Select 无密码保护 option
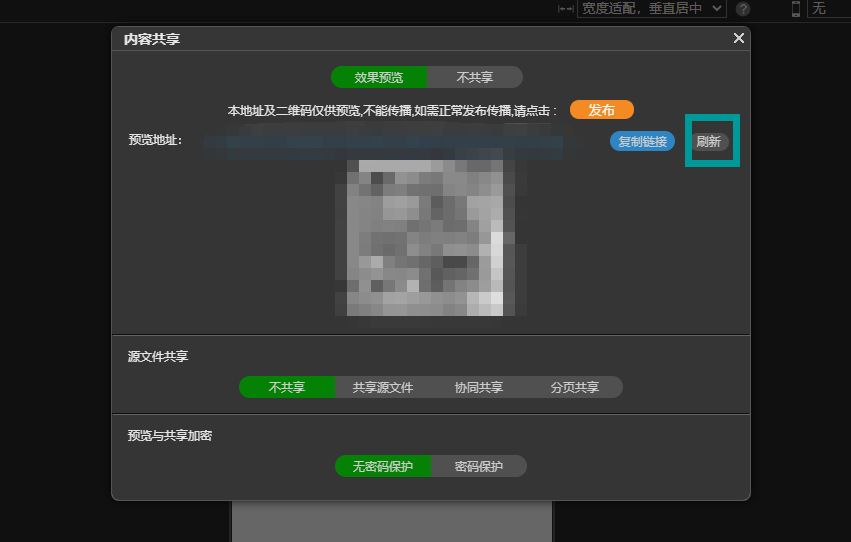 (383, 466)
